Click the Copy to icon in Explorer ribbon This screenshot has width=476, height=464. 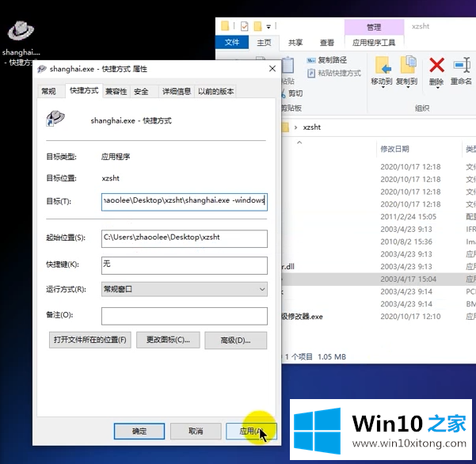click(407, 65)
